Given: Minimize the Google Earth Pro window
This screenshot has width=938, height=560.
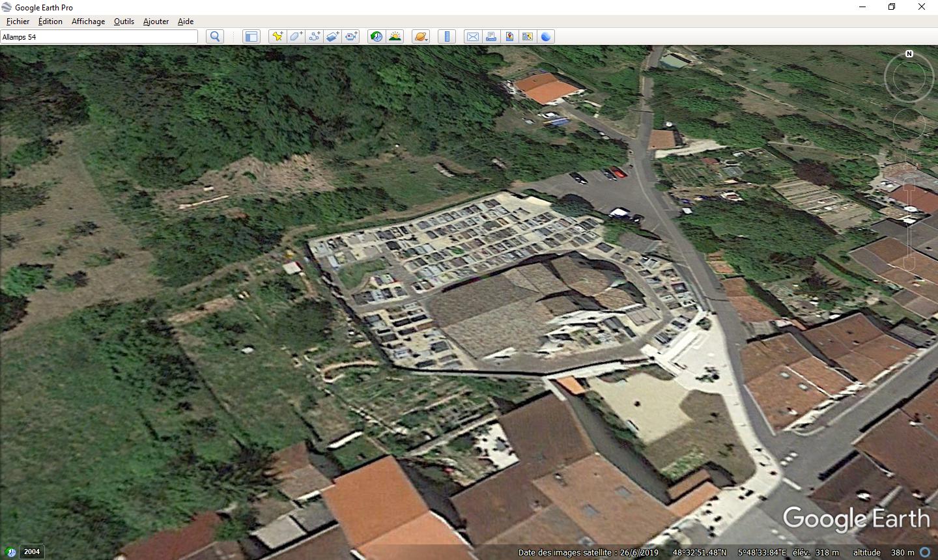Looking at the screenshot, I should pos(862,7).
